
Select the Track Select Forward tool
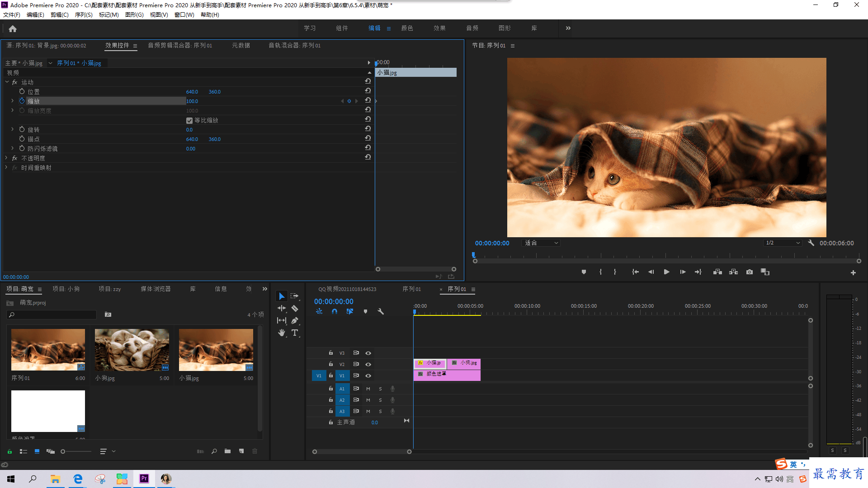[295, 296]
